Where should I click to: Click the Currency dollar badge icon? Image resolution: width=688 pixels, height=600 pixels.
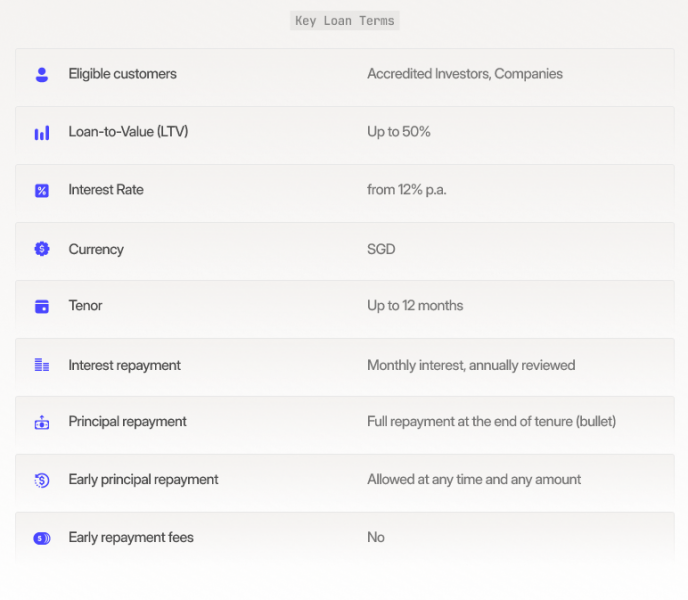(x=42, y=249)
